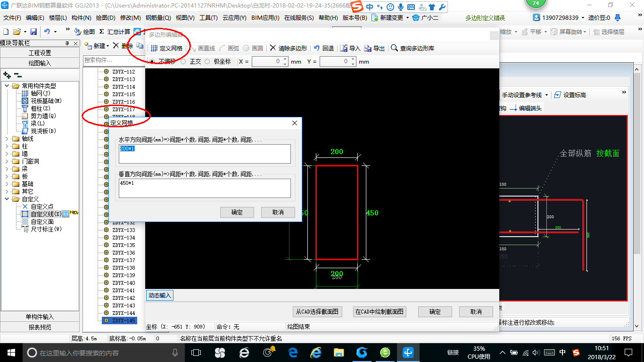Open the 绘图 drawing tool
This screenshot has width=644, height=362.
tap(84, 32)
